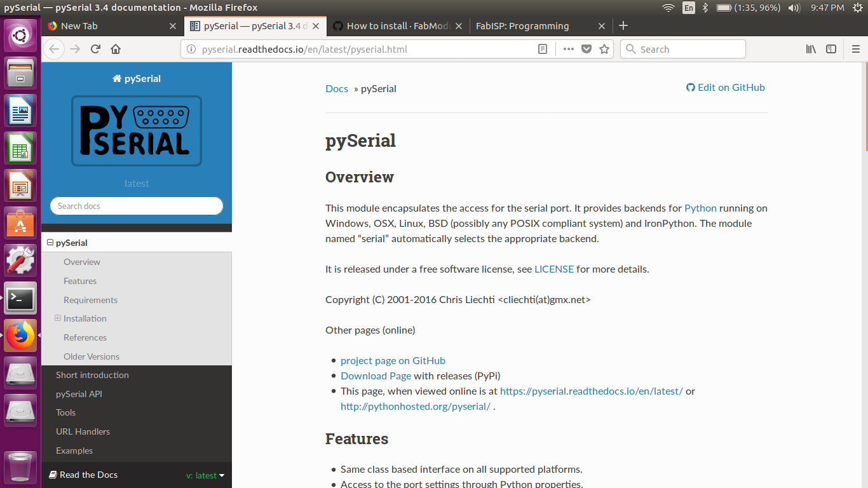The height and width of the screenshot is (488, 868).
Task: Go forward one page in Firefox
Action: [x=75, y=49]
